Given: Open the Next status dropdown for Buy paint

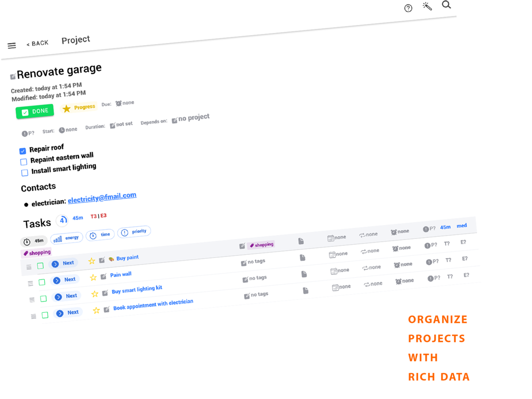Looking at the screenshot, I should [x=63, y=264].
